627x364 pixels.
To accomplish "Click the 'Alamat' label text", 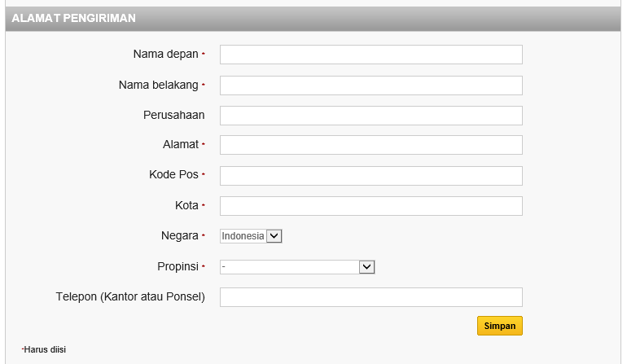I will (x=180, y=145).
